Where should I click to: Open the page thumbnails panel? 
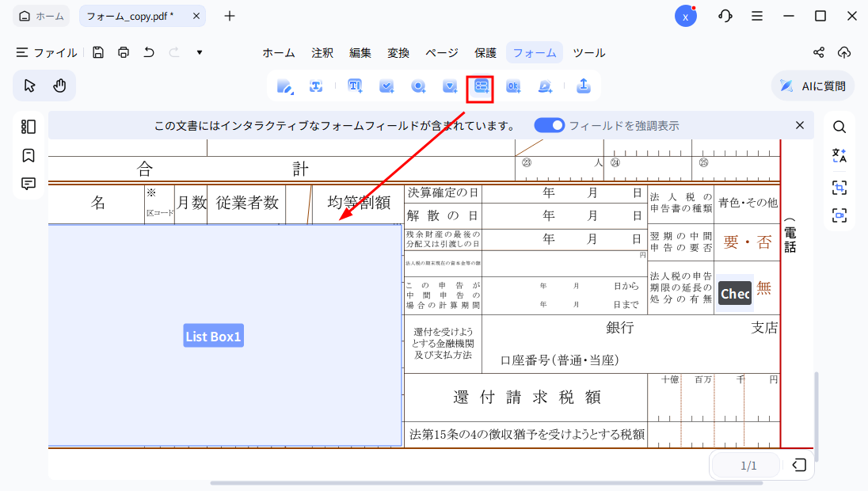point(29,126)
